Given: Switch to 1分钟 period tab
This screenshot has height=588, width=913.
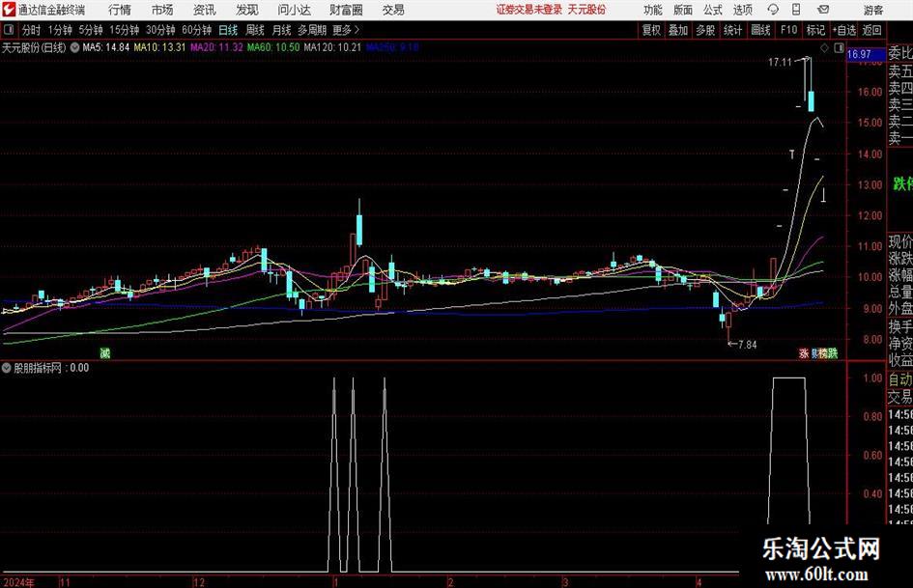Looking at the screenshot, I should [60, 30].
